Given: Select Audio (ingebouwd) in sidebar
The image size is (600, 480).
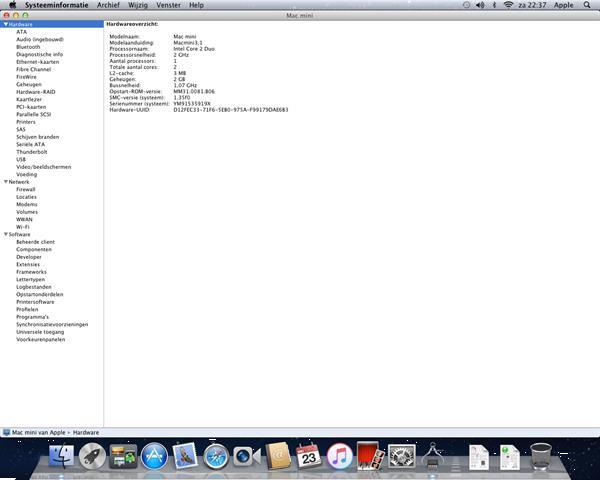Looking at the screenshot, I should [x=40, y=39].
